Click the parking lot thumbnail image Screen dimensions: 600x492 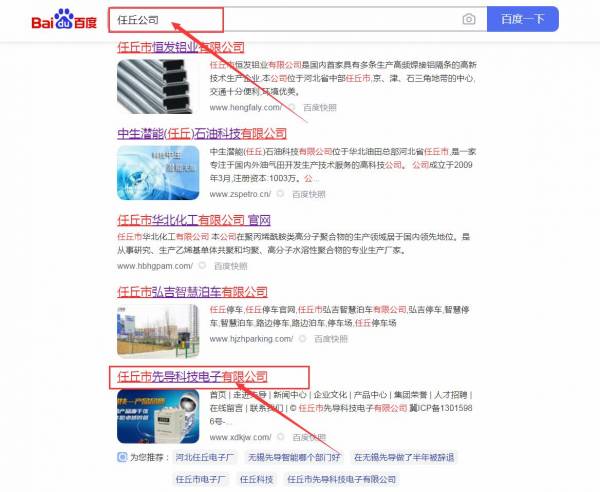[x=156, y=330]
